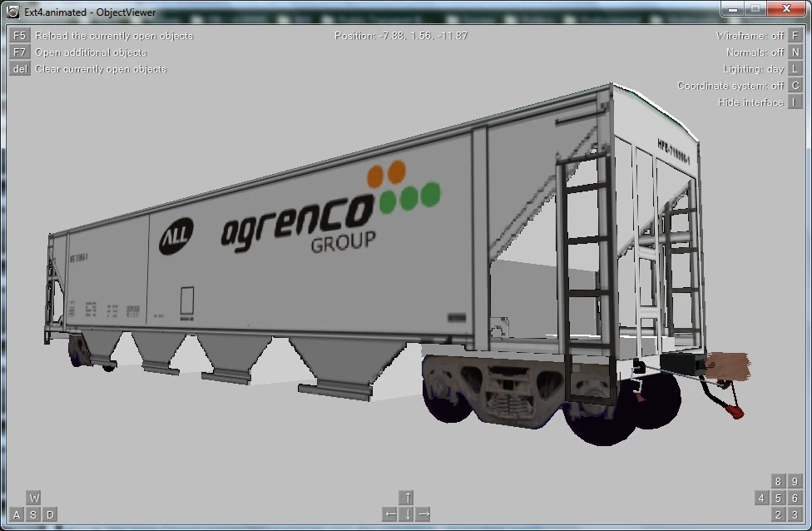Click the A camera move key
812x531 pixels.
tap(17, 514)
